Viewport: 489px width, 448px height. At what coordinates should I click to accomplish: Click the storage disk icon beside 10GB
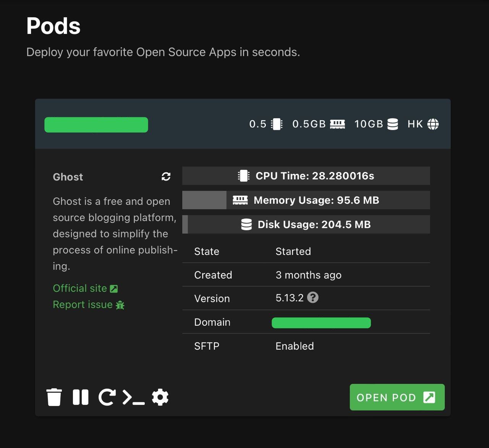click(x=393, y=124)
